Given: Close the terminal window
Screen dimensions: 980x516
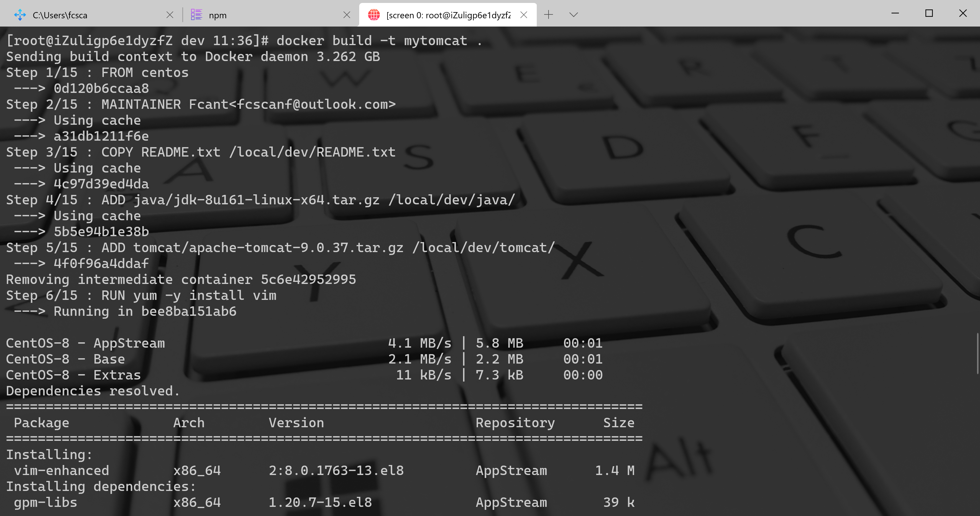Looking at the screenshot, I should tap(963, 13).
